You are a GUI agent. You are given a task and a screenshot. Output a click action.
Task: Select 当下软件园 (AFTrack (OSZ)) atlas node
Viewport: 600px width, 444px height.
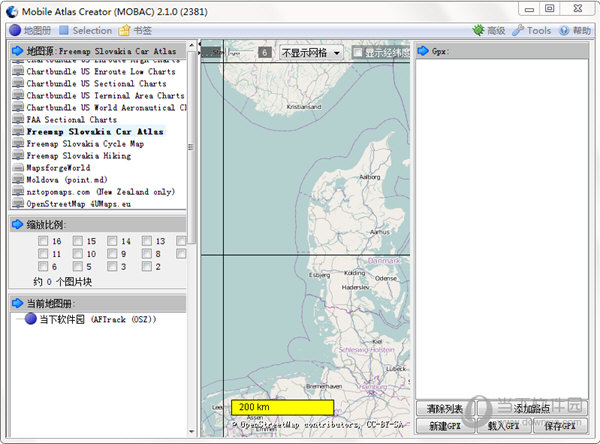[98, 319]
